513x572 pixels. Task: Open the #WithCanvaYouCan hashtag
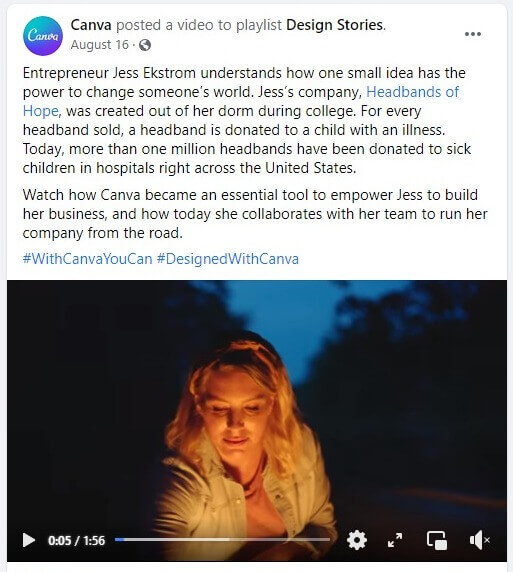coord(87,259)
